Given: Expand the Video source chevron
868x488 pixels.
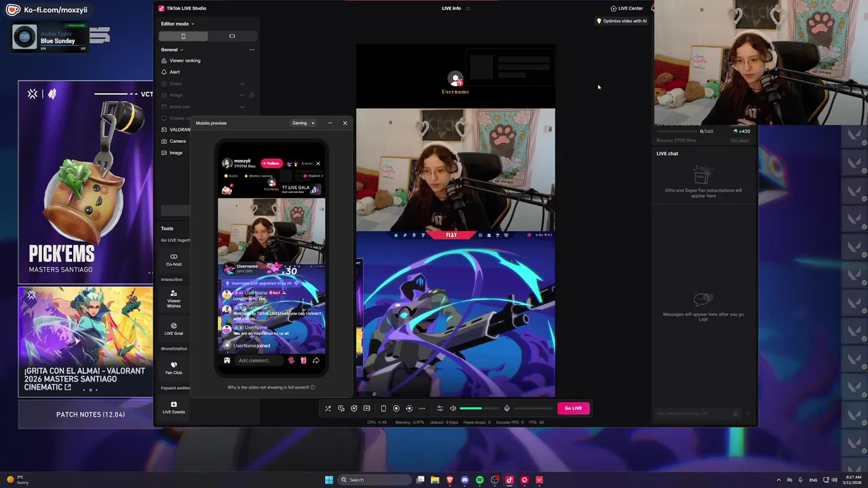Looking at the screenshot, I should point(242,83).
